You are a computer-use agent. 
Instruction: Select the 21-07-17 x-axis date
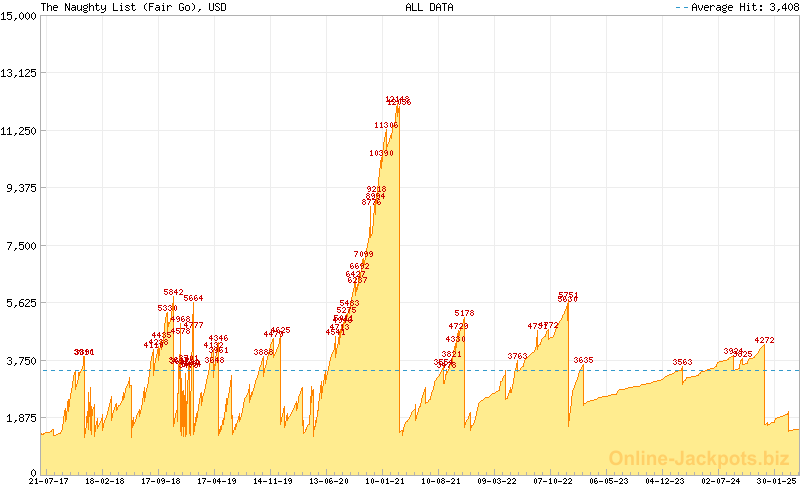pyautogui.click(x=48, y=481)
